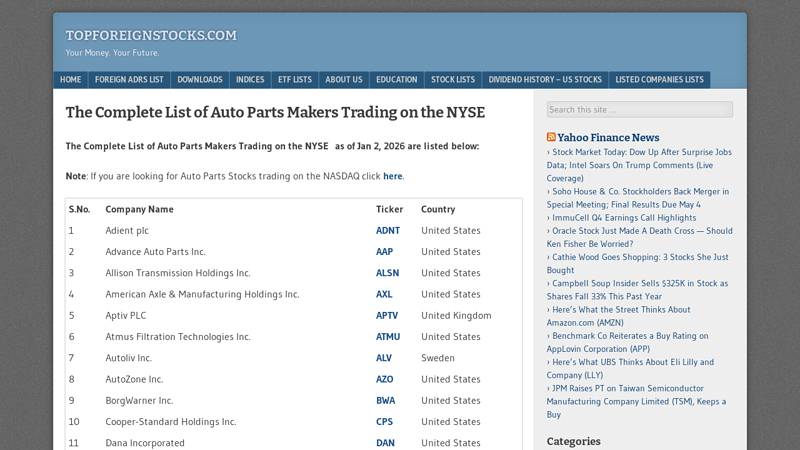Open the CPS ticker link
Viewport: 800px width, 450px height.
click(x=384, y=422)
